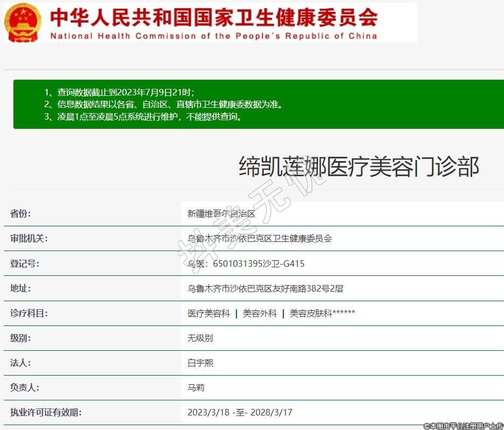Screen dimensions: 504x430
Task: Click the 省份 field label
Action: tap(20, 213)
